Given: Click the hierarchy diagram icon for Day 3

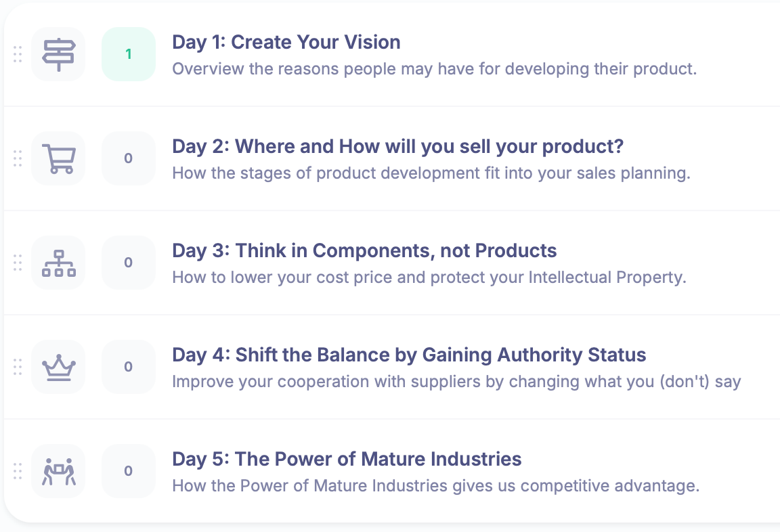Looking at the screenshot, I should [x=58, y=263].
